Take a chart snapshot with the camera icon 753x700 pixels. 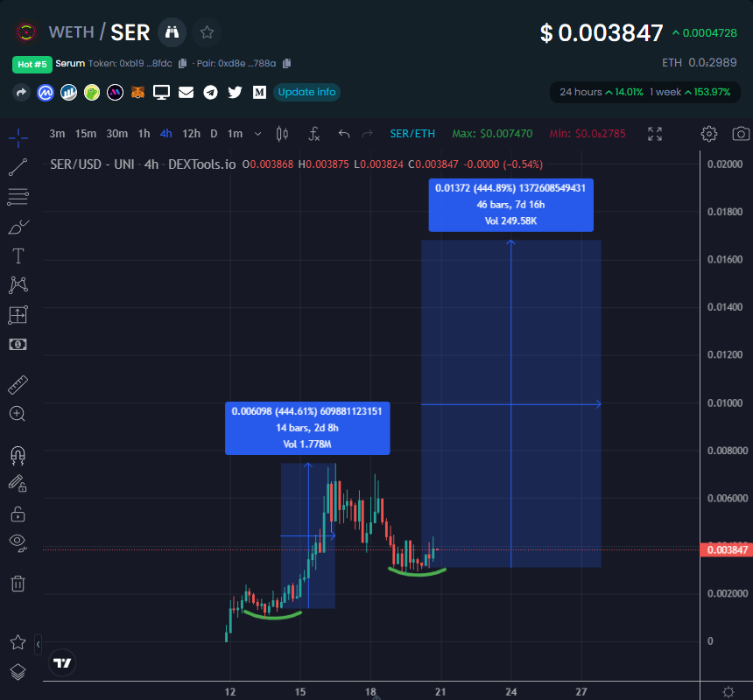pyautogui.click(x=741, y=134)
